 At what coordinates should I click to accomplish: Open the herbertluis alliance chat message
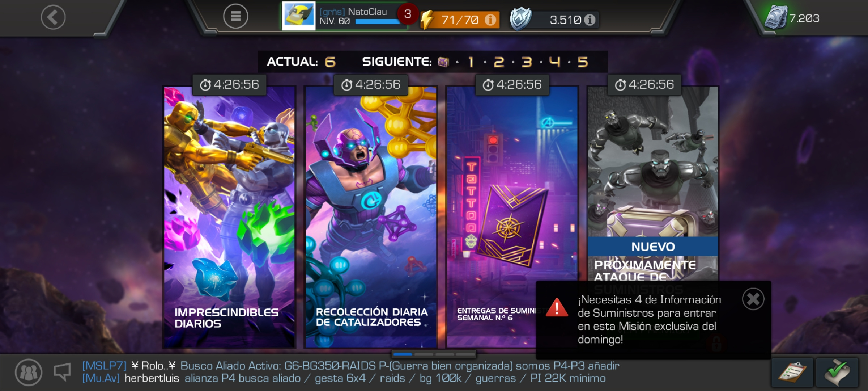[x=344, y=378]
